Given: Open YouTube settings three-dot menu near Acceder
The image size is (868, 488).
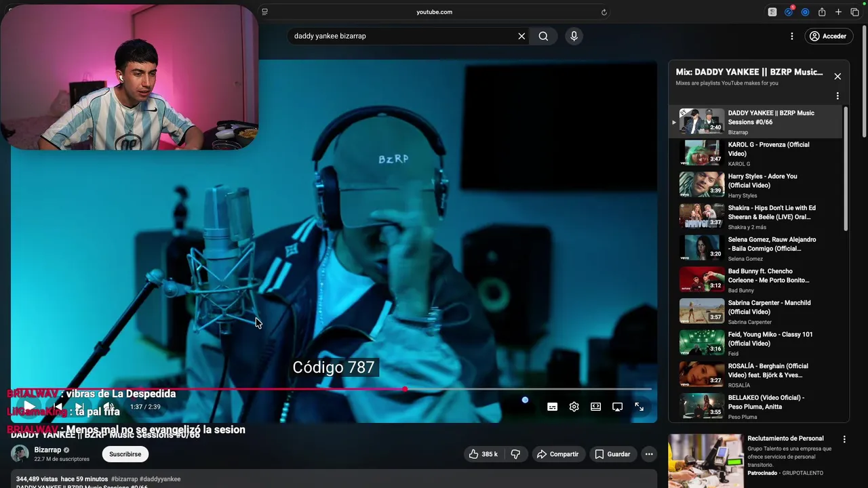Looking at the screenshot, I should click(x=791, y=36).
